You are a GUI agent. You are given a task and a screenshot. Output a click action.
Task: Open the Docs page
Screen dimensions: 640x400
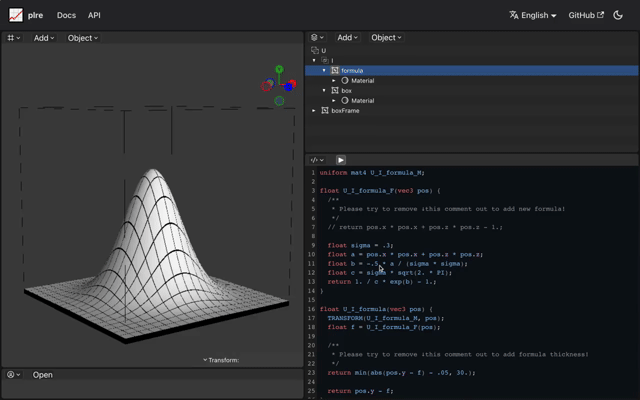coord(66,15)
